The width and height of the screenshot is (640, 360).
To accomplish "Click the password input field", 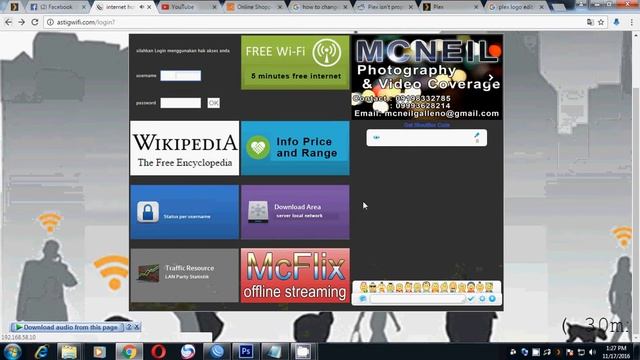I will (180, 103).
